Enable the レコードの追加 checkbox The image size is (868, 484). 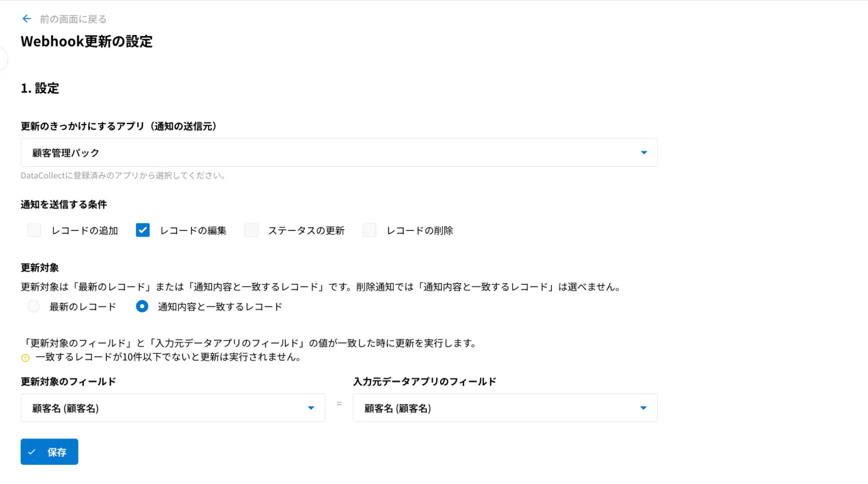pyautogui.click(x=34, y=230)
